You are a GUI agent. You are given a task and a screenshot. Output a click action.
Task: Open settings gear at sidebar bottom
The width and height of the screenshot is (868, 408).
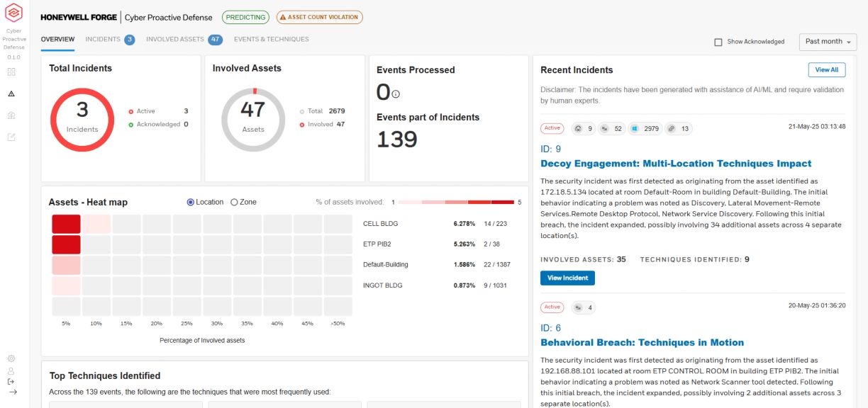(x=11, y=358)
